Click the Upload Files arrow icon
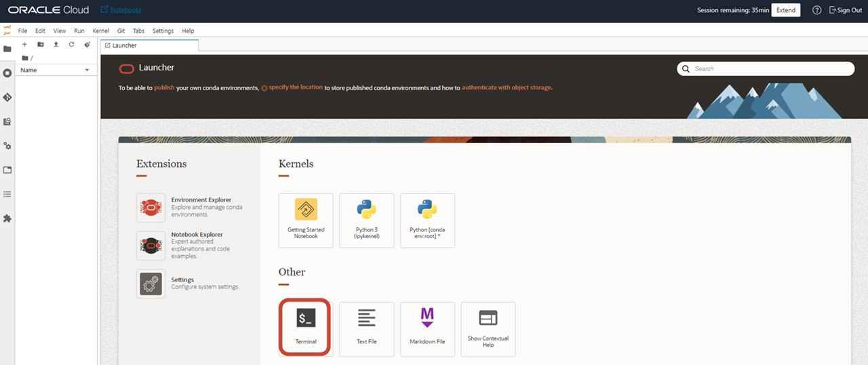Screen dimensions: 868x365 56,44
